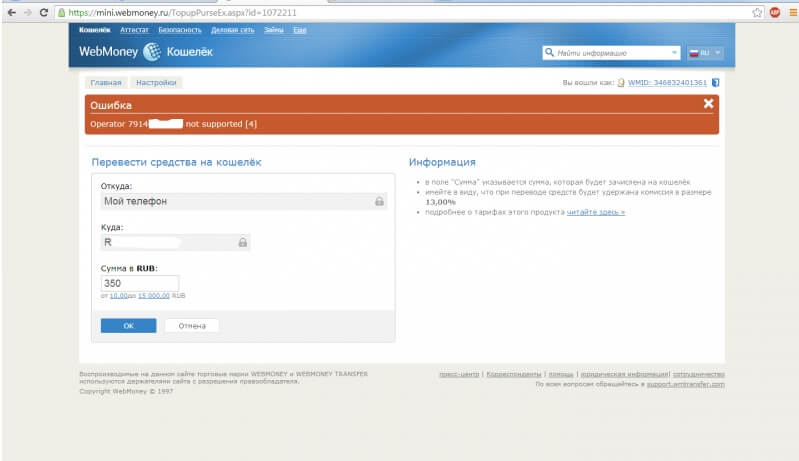This screenshot has width=799, height=461.
Task: Open the пресс-центр footer link
Action: click(459, 374)
